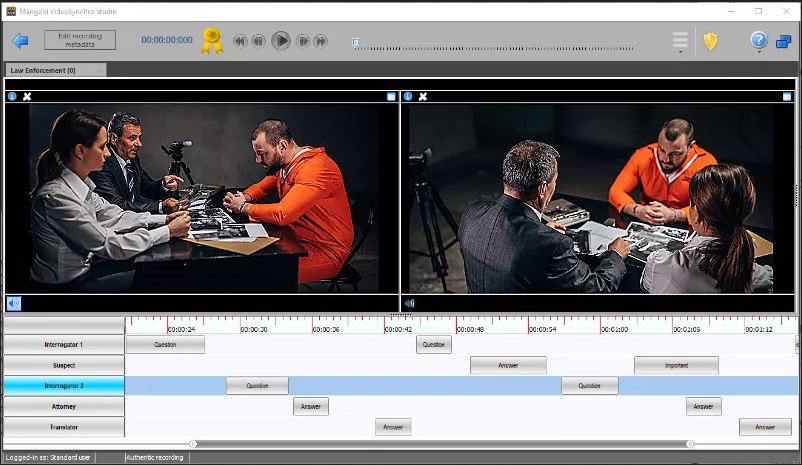Jump to recording start with rewind button

[240, 41]
